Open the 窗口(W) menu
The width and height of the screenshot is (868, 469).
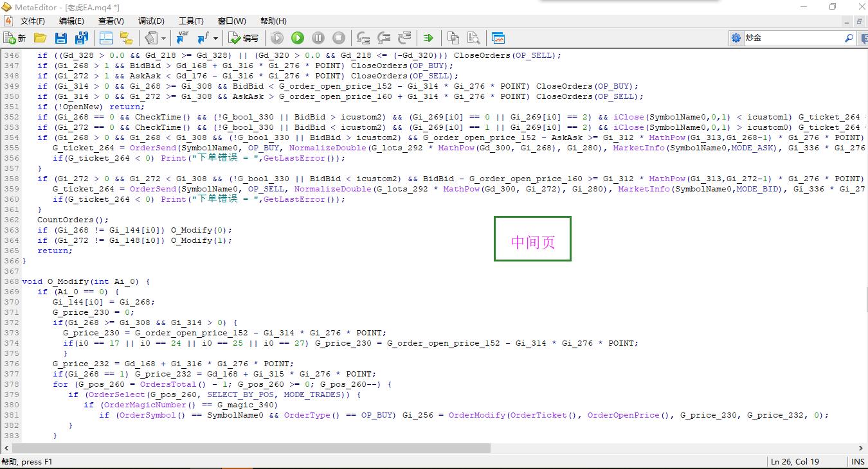pyautogui.click(x=231, y=21)
